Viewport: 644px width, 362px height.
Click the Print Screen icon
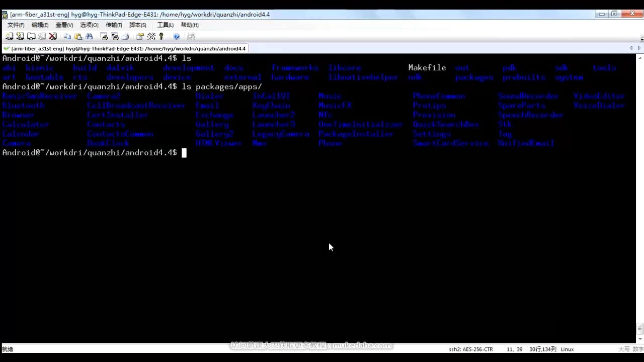[104, 36]
